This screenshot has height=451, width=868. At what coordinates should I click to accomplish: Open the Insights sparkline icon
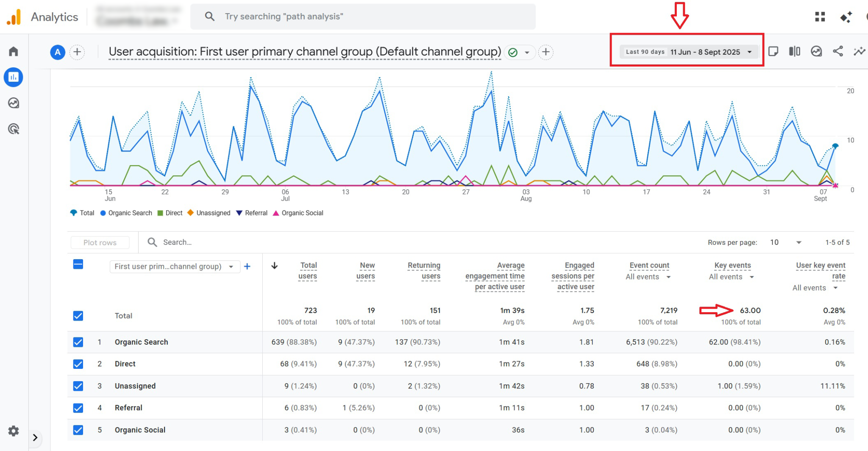point(859,52)
